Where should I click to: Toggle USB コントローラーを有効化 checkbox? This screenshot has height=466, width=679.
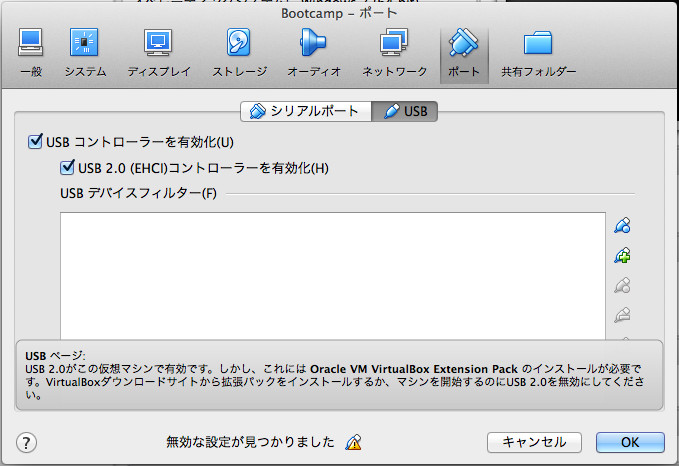(35, 141)
